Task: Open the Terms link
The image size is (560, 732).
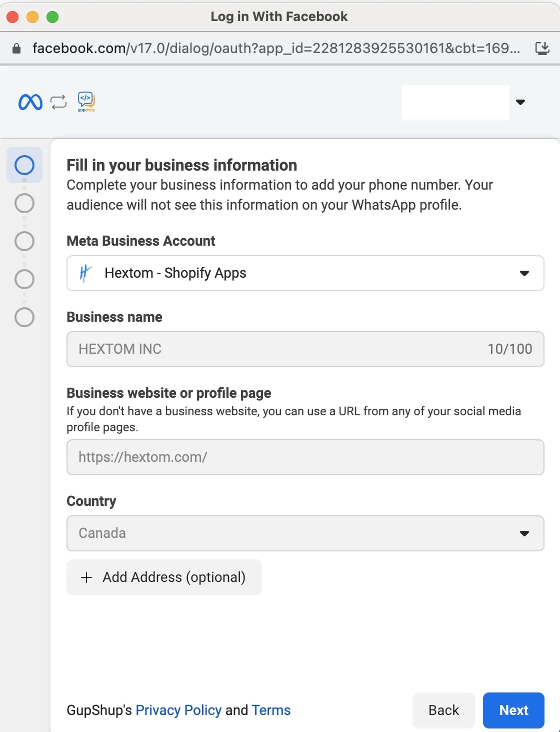Action: tap(271, 710)
